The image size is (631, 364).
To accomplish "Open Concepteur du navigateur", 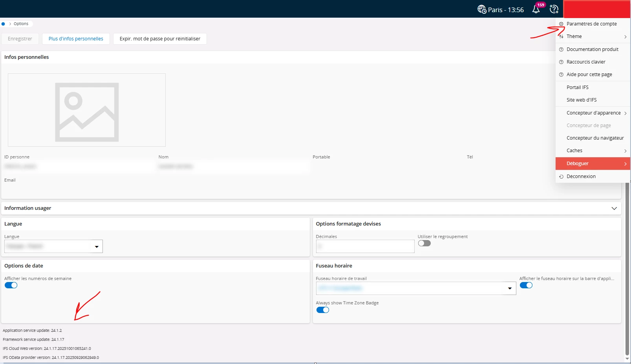I will 593,138.
